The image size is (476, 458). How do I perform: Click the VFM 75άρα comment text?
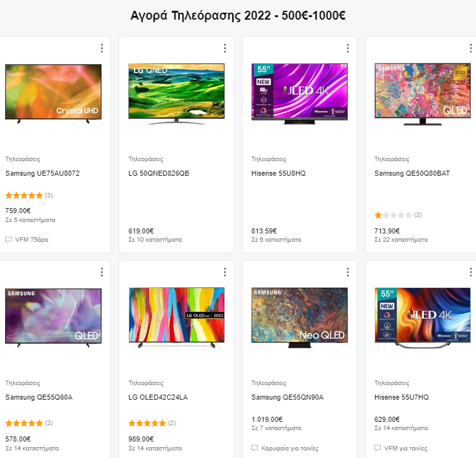(32, 240)
